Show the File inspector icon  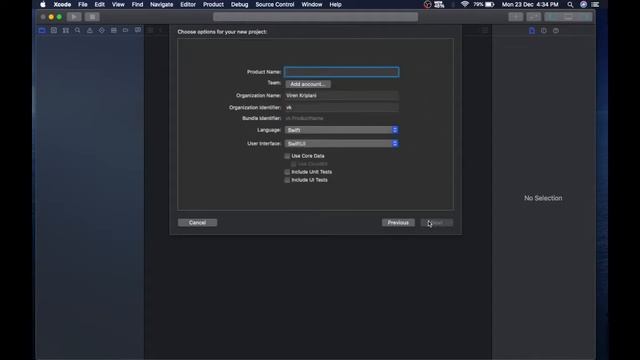(x=532, y=31)
